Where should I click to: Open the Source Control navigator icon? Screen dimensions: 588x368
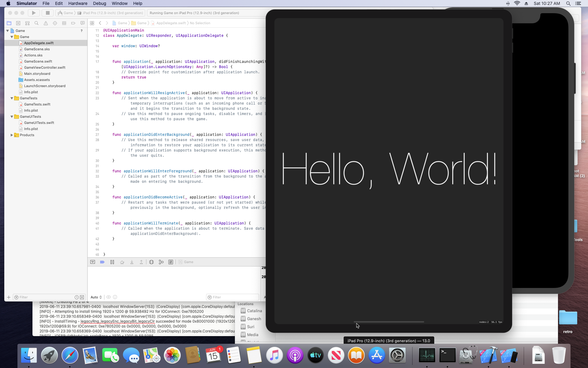18,23
